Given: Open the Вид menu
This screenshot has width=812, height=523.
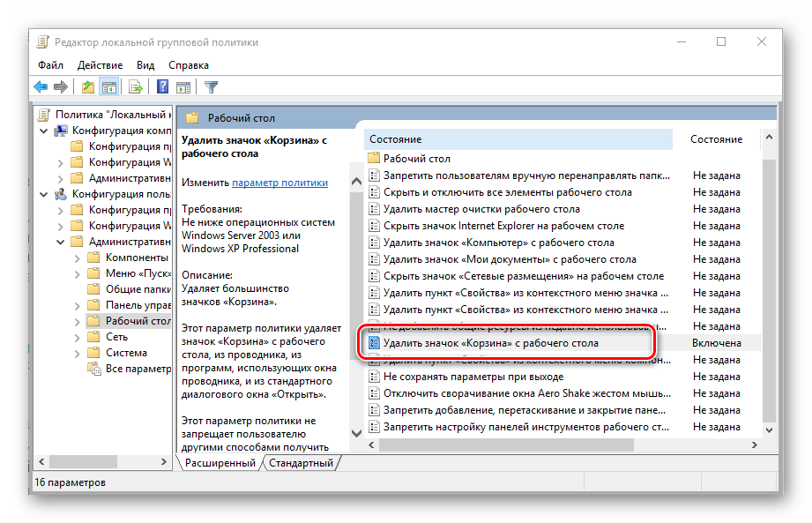Looking at the screenshot, I should [145, 65].
